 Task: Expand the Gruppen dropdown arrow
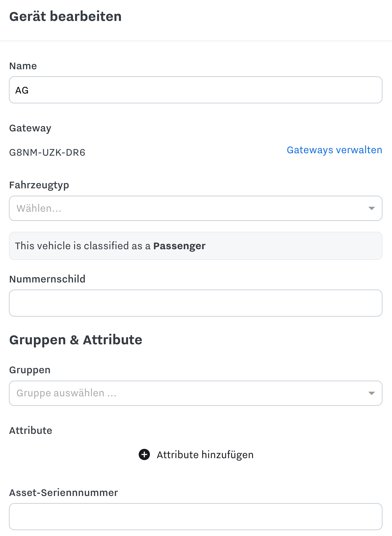pyautogui.click(x=371, y=393)
